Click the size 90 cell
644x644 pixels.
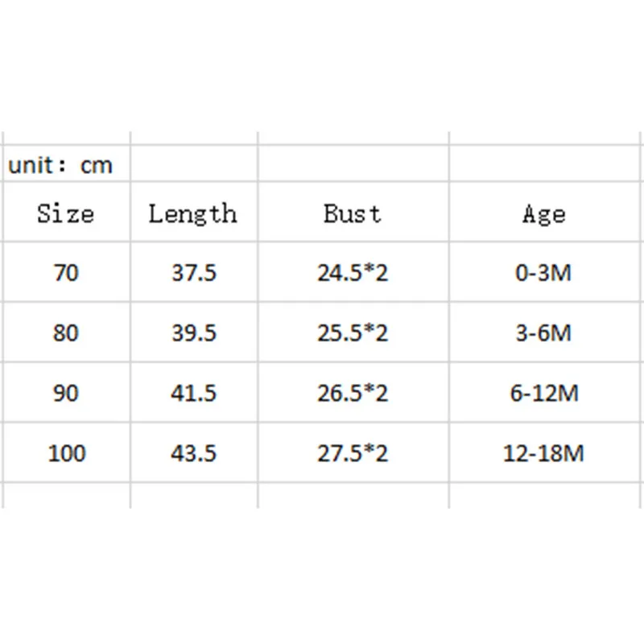tap(67, 393)
